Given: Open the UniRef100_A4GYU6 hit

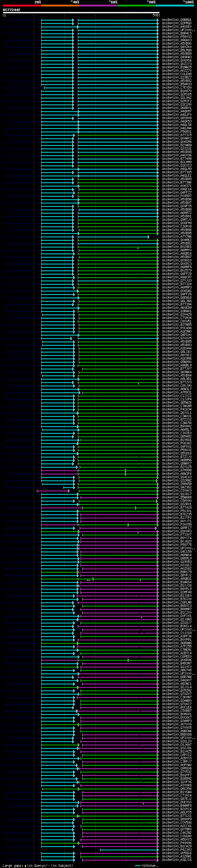Looking at the screenshot, I should 177,155.
